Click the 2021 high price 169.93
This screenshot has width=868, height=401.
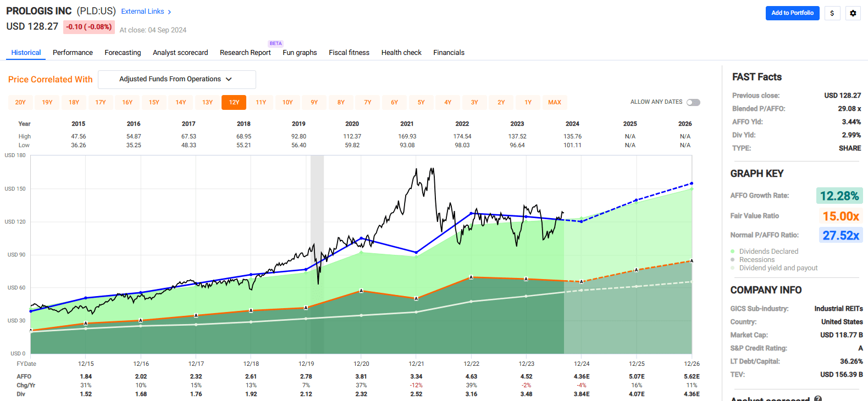click(407, 136)
